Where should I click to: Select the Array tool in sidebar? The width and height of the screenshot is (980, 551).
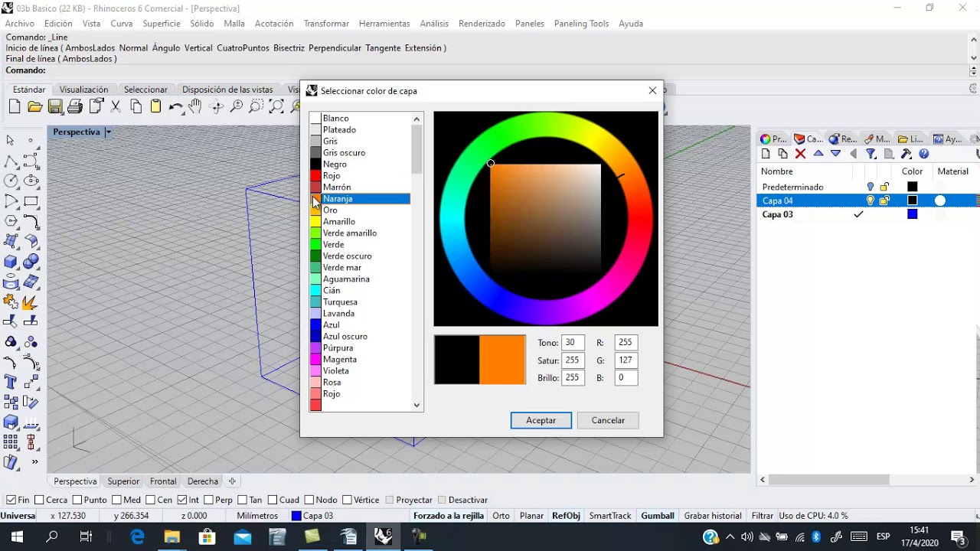(11, 442)
